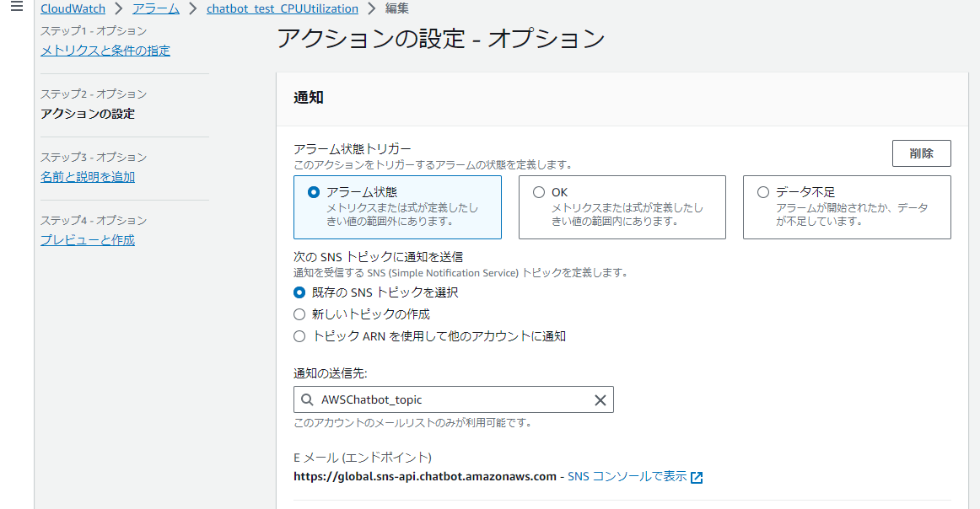The height and width of the screenshot is (509, 980).
Task: Select the データ不足 trigger option
Action: pos(763,192)
